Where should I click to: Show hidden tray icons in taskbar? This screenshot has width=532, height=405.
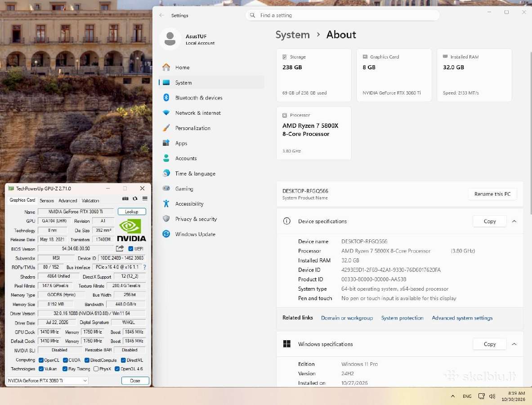tap(452, 396)
